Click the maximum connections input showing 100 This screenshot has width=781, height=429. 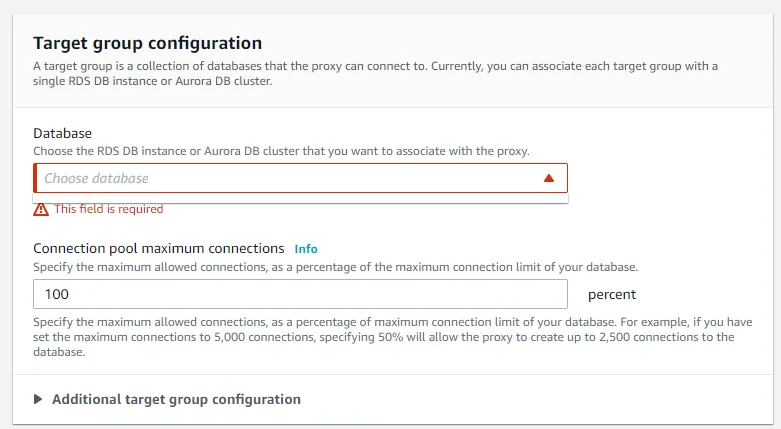click(x=300, y=294)
